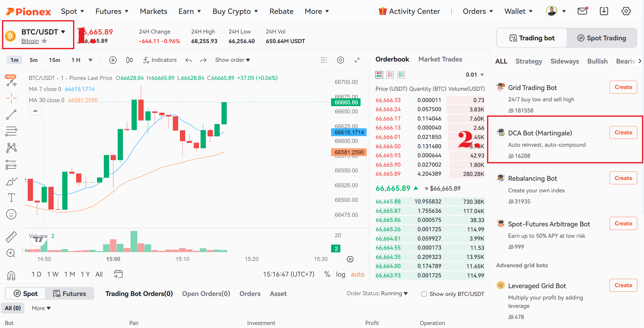Click ask price row 66,666.33
The height and width of the screenshot is (328, 644).
pyautogui.click(x=430, y=100)
